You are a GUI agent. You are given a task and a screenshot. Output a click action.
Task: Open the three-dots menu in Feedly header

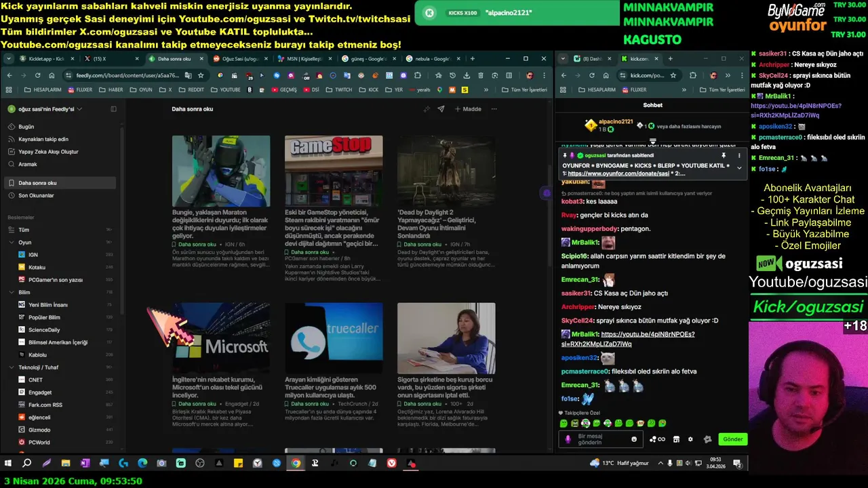494,108
